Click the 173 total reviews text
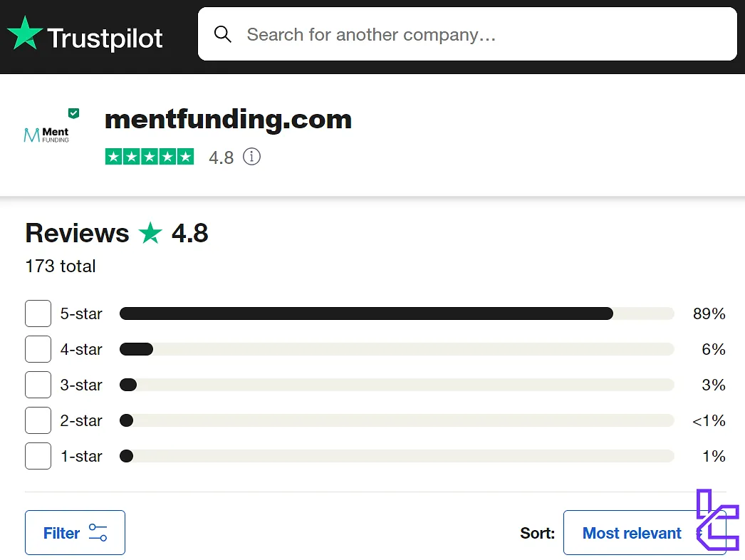745x560 pixels. [61, 266]
